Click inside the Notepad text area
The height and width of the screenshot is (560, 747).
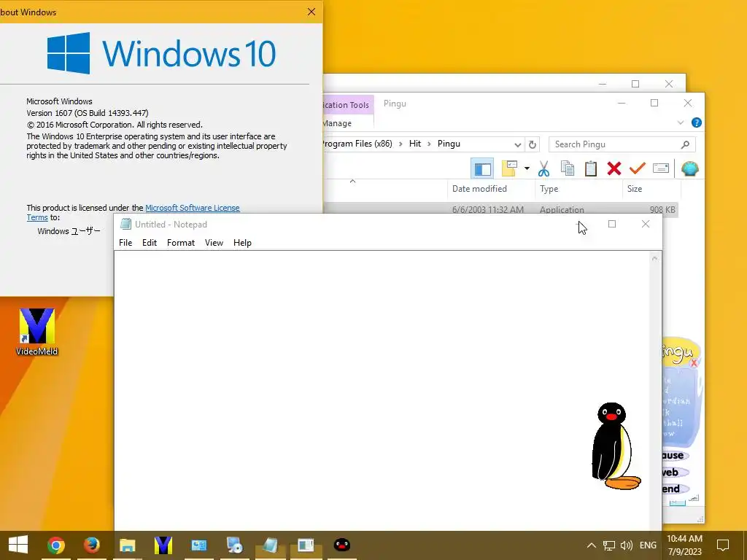pyautogui.click(x=382, y=391)
